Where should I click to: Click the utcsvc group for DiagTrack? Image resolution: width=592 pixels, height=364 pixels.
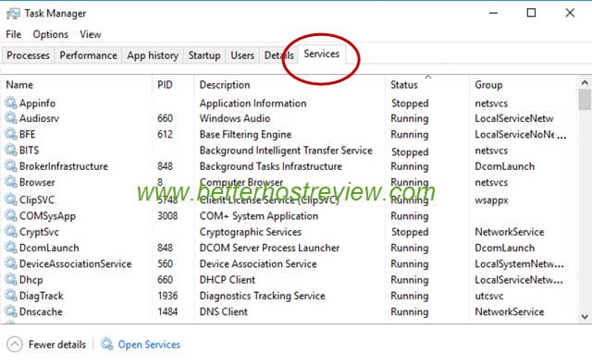(489, 296)
